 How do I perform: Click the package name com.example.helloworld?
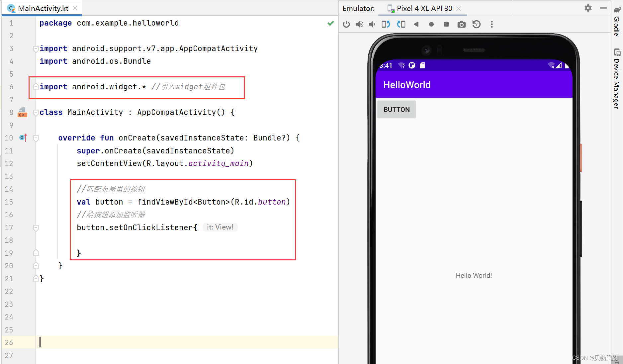click(x=128, y=23)
